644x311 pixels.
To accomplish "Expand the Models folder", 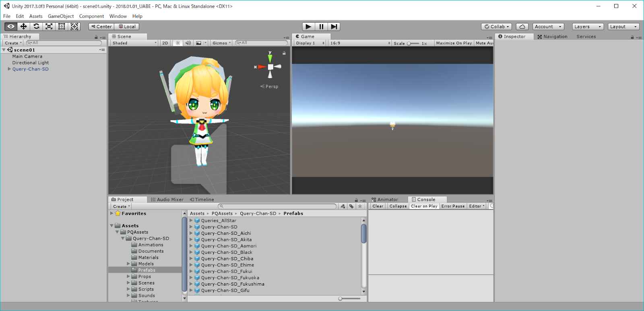I will [128, 264].
